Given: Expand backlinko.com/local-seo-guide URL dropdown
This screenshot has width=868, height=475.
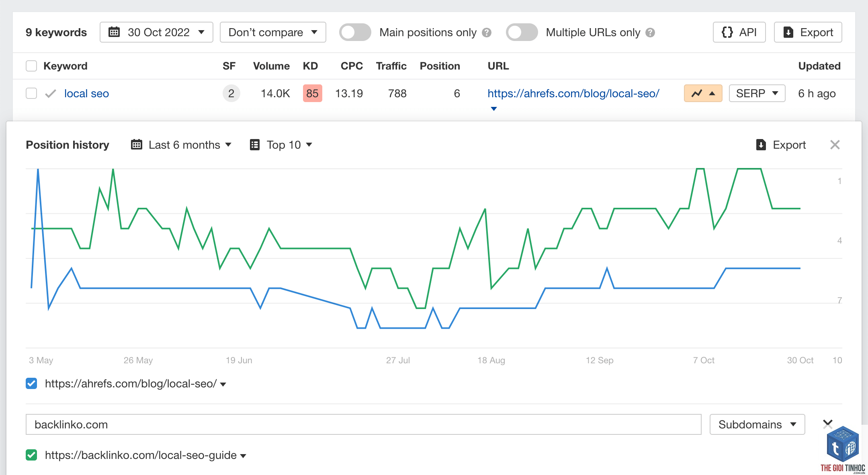Looking at the screenshot, I should [243, 456].
